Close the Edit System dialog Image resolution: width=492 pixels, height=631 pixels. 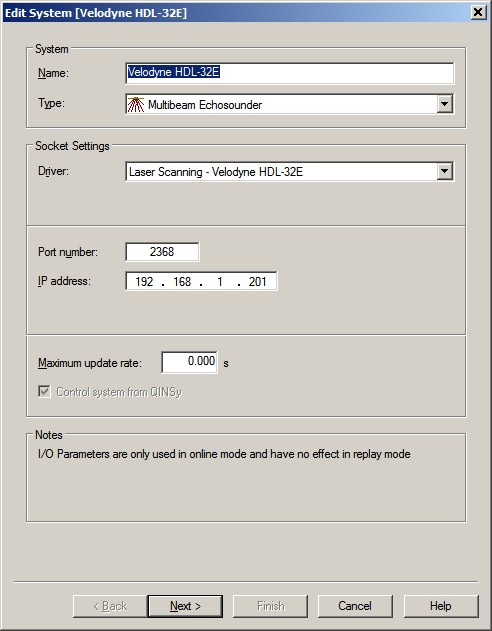(478, 12)
